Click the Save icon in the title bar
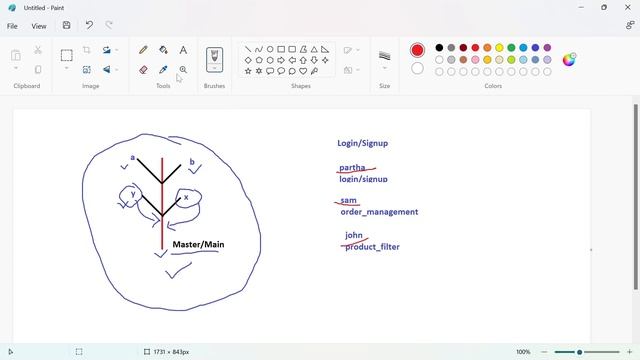 (x=67, y=25)
